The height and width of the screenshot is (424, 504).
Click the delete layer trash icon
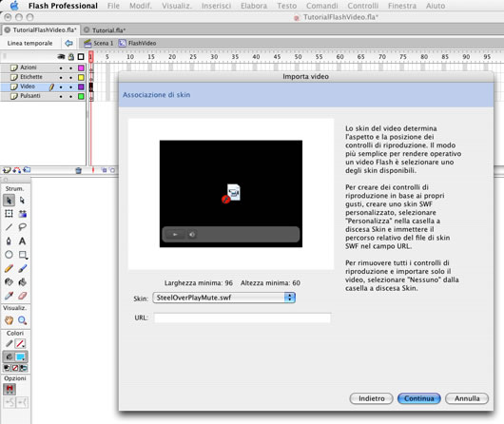[x=78, y=170]
